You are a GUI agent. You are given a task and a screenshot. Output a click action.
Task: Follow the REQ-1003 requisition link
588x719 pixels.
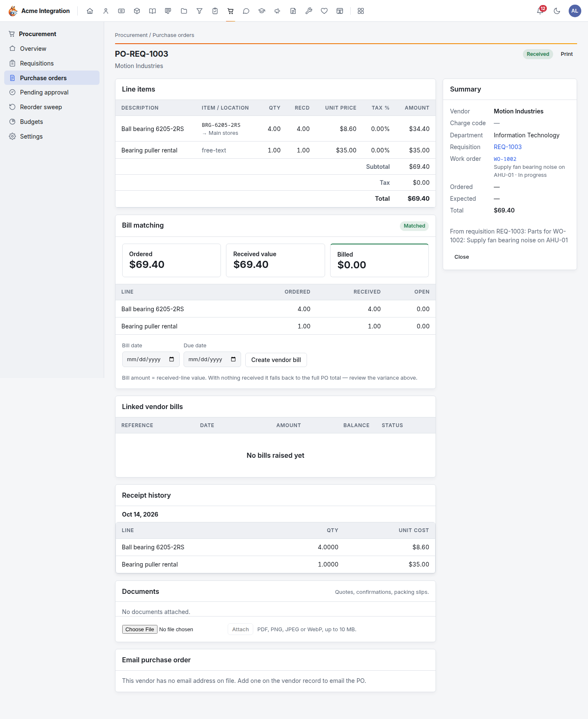tap(507, 147)
